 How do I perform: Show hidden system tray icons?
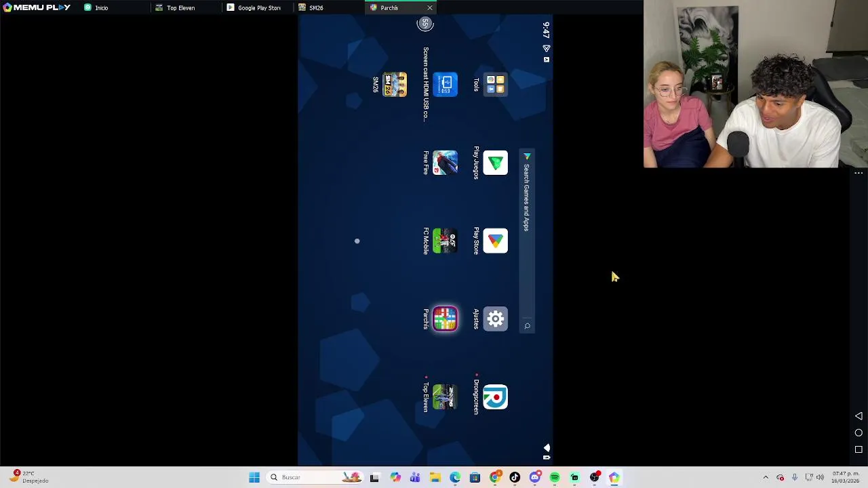[766, 477]
